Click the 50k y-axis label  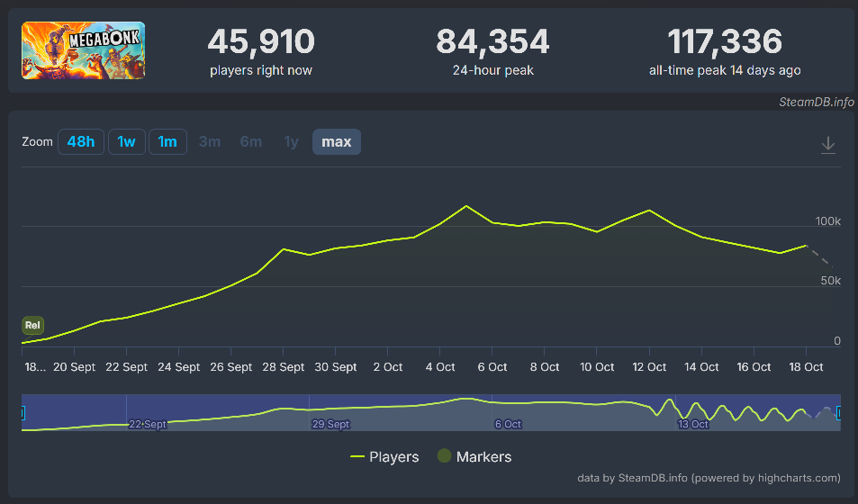click(831, 281)
